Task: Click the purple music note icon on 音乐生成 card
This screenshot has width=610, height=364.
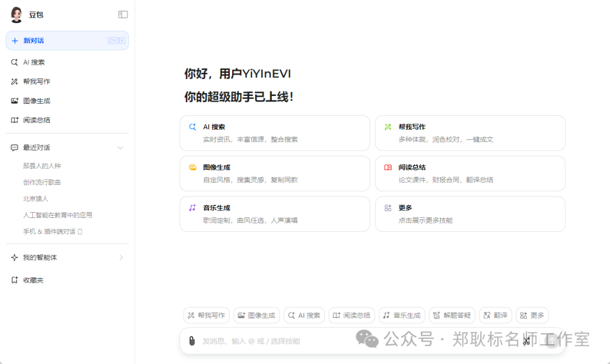Action: pyautogui.click(x=193, y=208)
